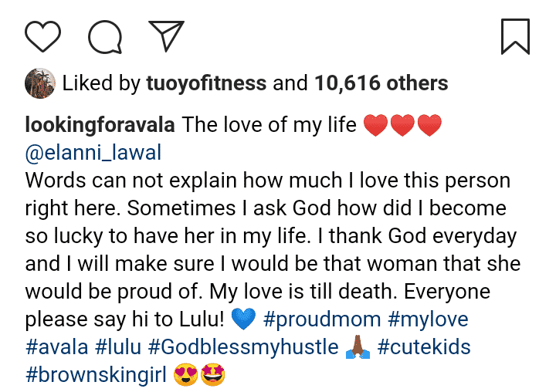Open the #brownskingirl hashtag

coord(98,373)
